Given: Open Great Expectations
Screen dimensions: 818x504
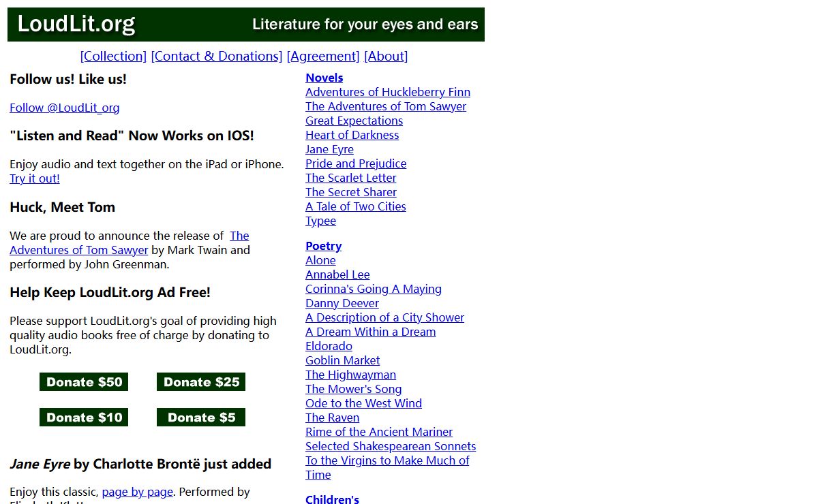Looking at the screenshot, I should tap(354, 121).
